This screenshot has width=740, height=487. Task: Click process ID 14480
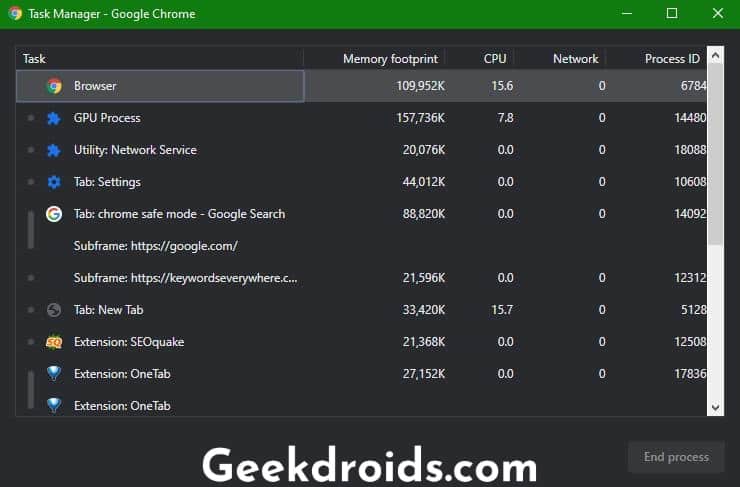point(690,118)
